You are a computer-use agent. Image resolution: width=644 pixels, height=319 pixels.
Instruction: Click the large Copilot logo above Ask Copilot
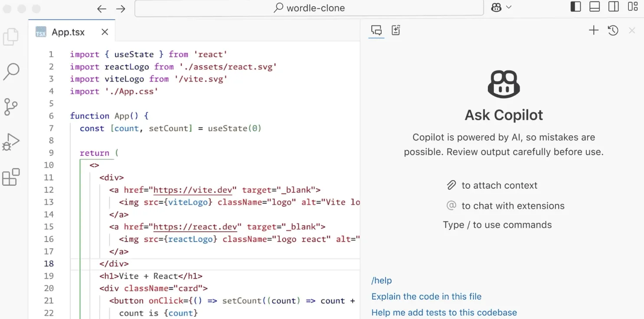point(503,85)
